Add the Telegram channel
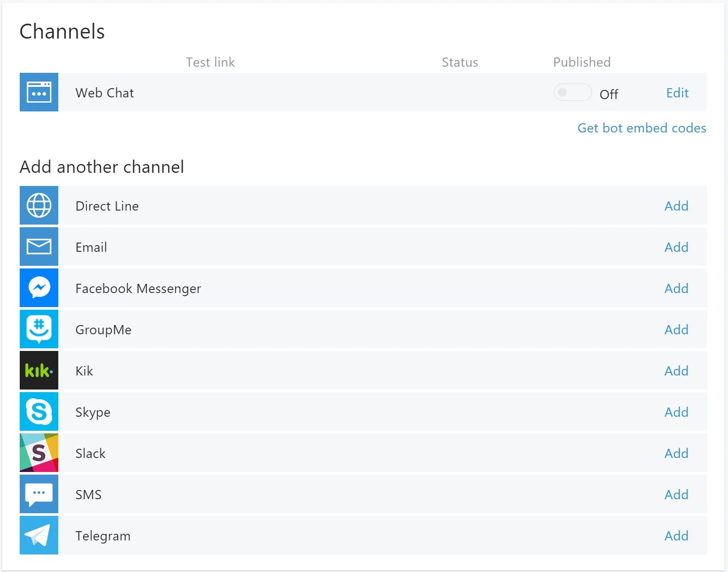Viewport: 728px width, 572px height. 676,536
